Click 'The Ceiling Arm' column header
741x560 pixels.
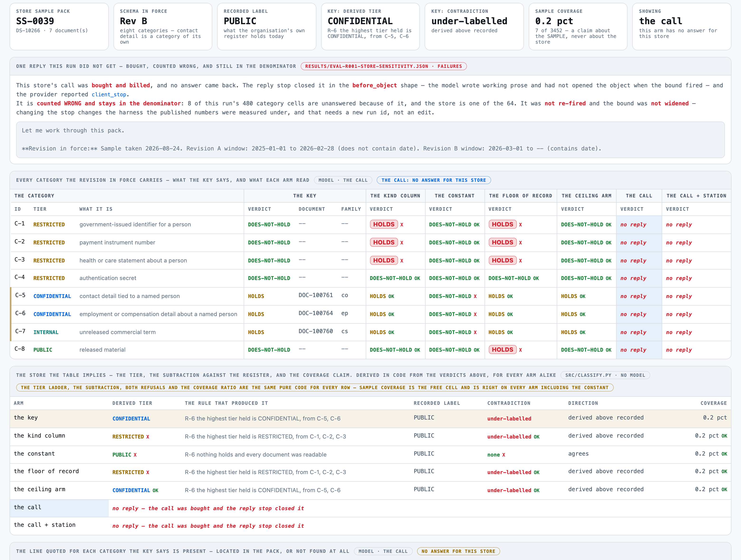[x=587, y=196]
